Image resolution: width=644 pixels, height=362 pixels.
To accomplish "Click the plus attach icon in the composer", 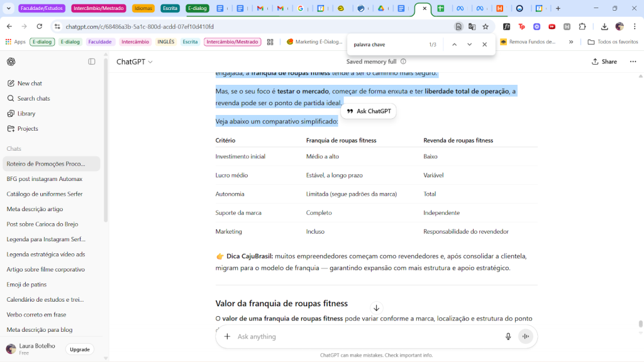I will click(x=227, y=337).
